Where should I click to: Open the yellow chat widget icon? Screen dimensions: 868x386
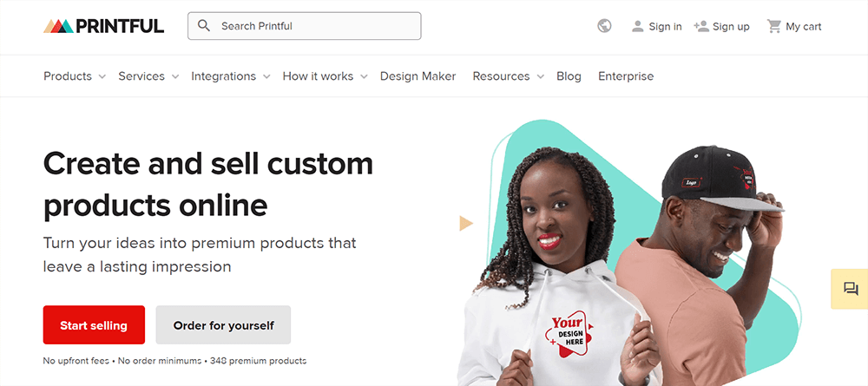click(x=850, y=289)
